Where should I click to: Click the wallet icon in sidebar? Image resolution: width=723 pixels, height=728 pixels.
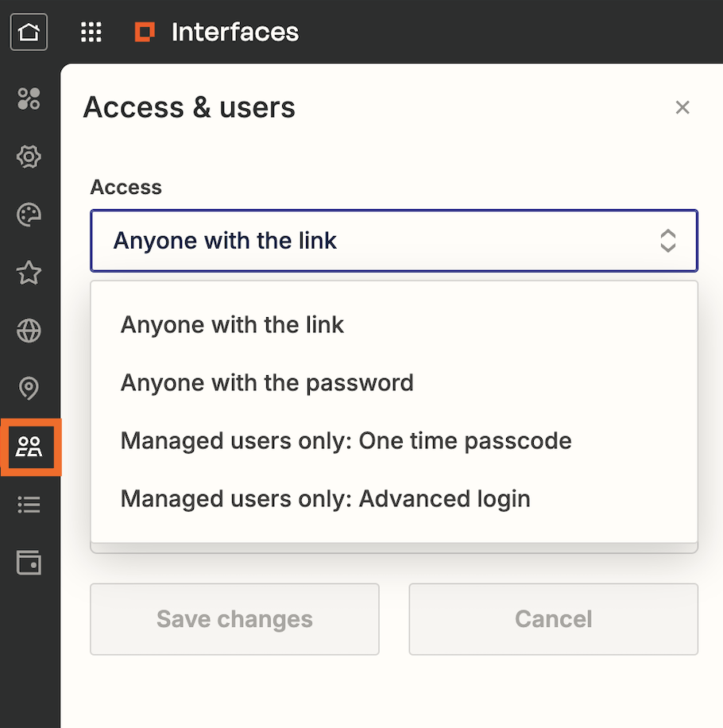(29, 563)
